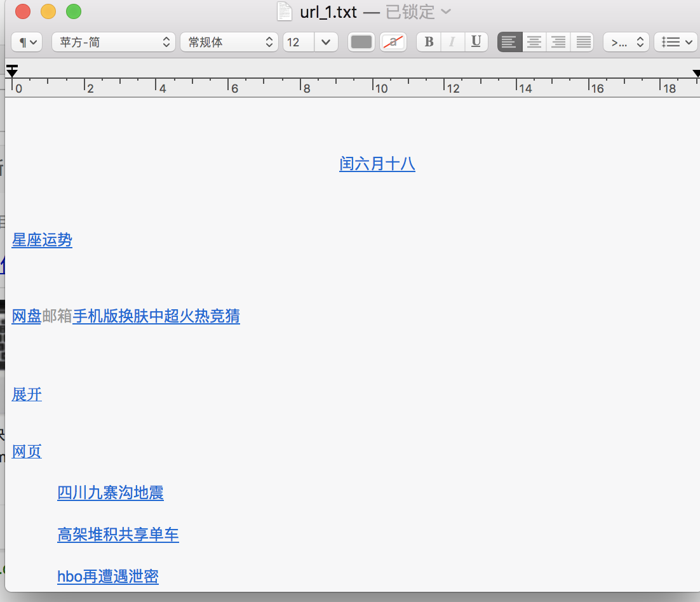Align text to the left
Screen dimensions: 700x602
(509, 42)
